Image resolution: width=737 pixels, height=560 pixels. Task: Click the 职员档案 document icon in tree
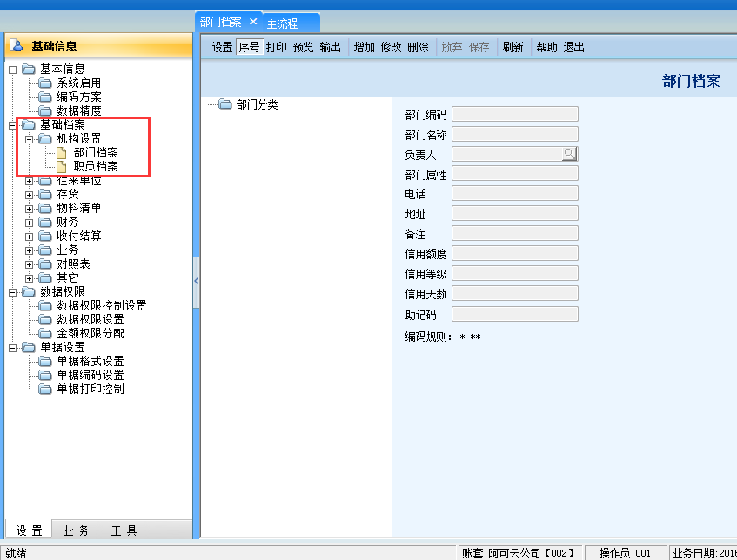[61, 167]
